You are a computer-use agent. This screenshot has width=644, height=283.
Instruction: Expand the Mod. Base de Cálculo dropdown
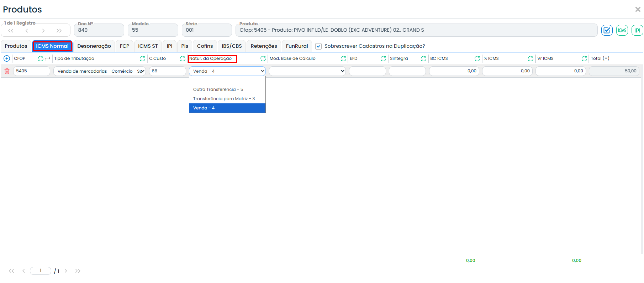[307, 71]
